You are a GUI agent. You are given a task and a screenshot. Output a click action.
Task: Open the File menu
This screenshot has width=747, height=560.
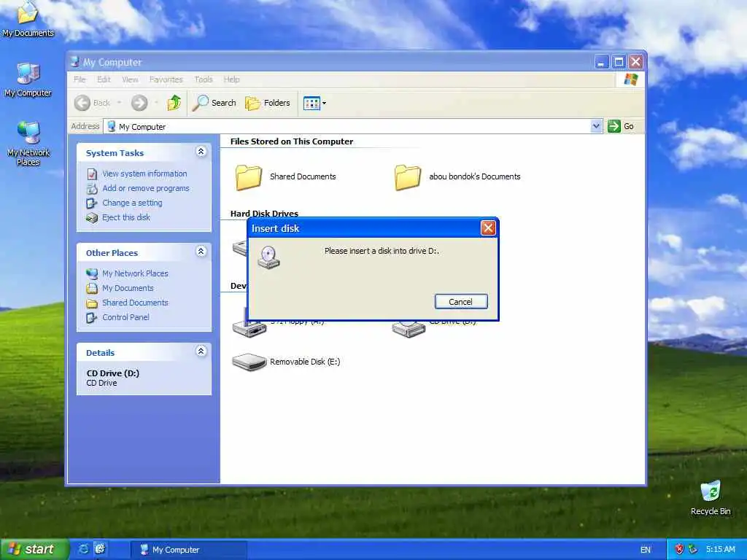click(x=80, y=79)
